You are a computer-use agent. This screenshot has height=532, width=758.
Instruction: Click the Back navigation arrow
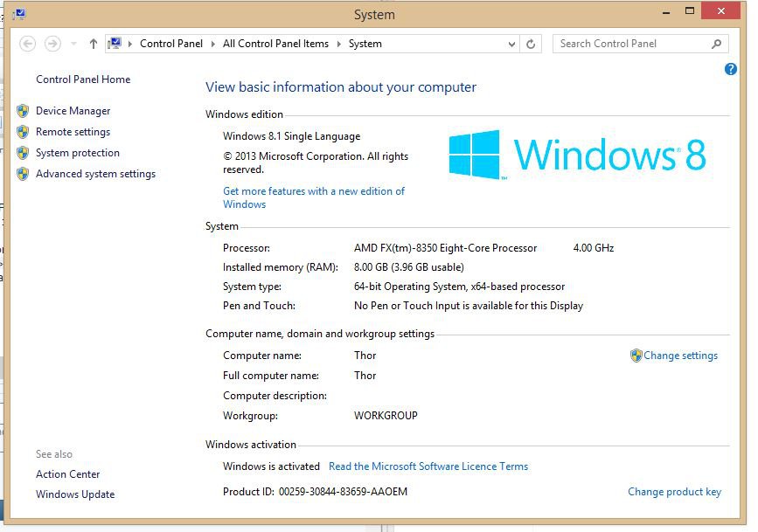(x=28, y=44)
